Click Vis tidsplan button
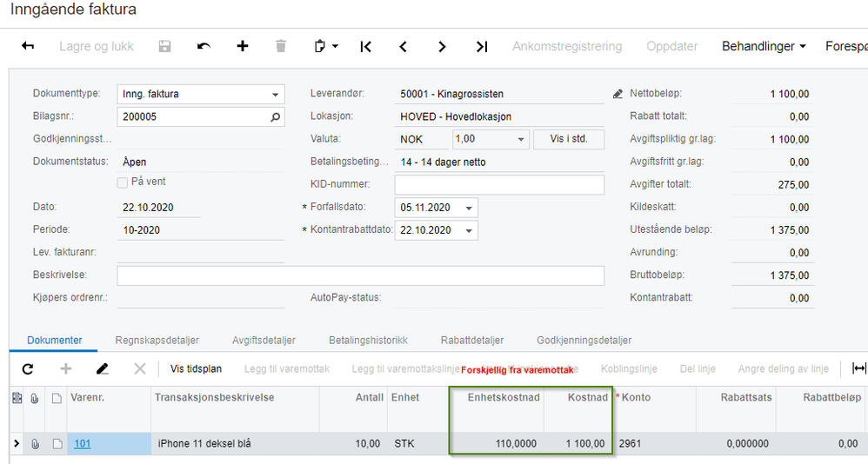Viewport: 868px width, 464px height. 196,368
